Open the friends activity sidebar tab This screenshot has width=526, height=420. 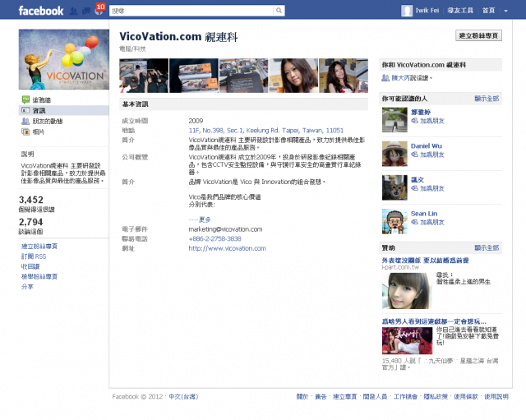[48, 121]
